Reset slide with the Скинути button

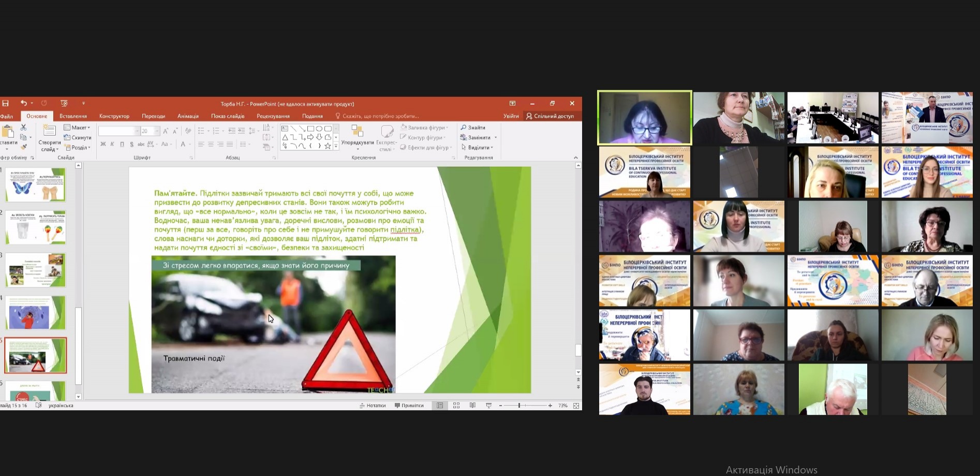tap(78, 137)
